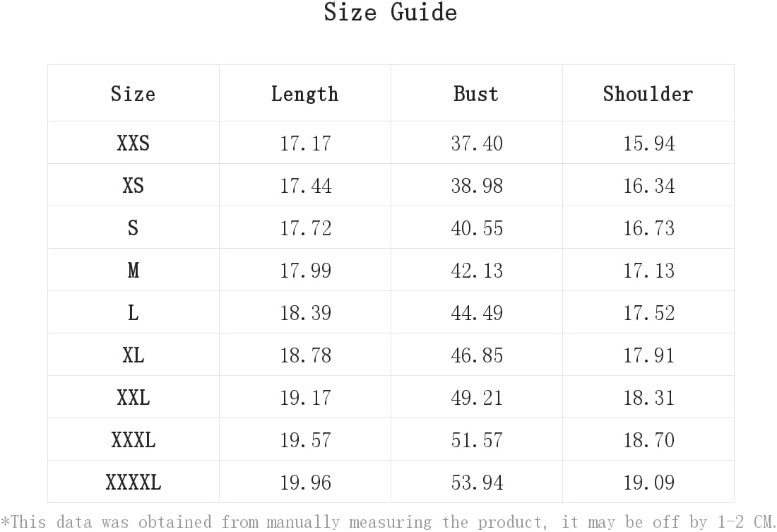The height and width of the screenshot is (532, 777).
Task: Click the 19.57 length cell
Action: 305,439
